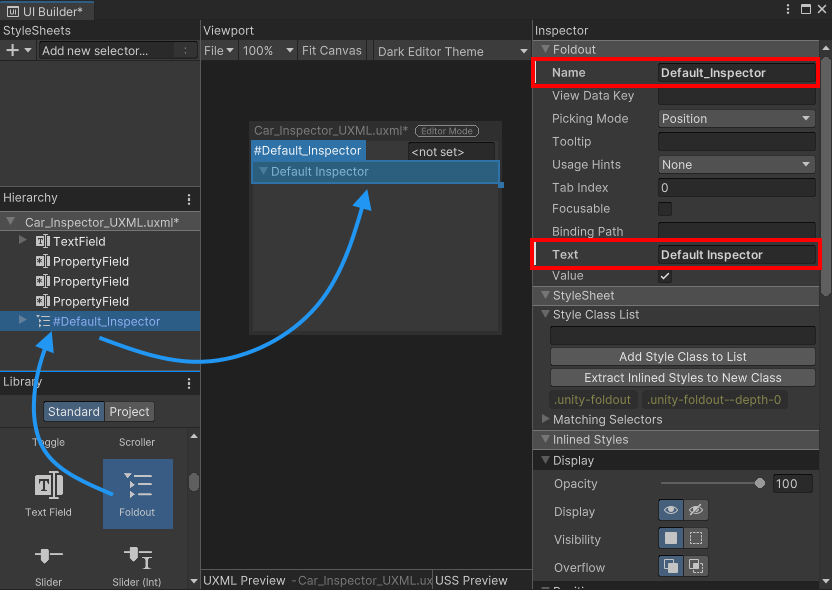Image resolution: width=832 pixels, height=590 pixels.
Task: Toggle Display on with the eye icon
Action: (670, 510)
